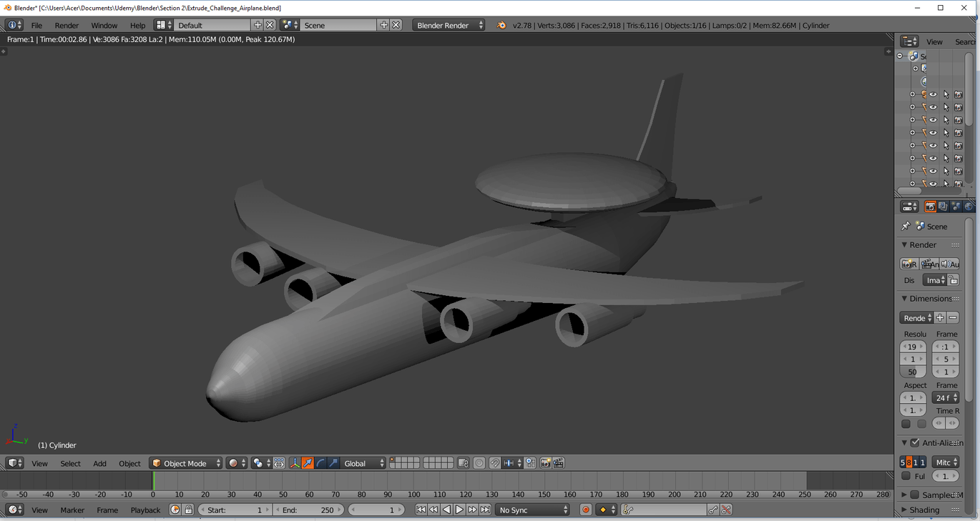Select the Proportional Editing icon
The height and width of the screenshot is (521, 980).
click(479, 462)
